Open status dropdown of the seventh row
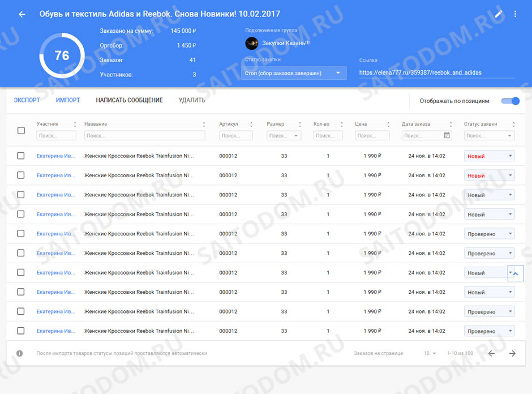 (x=489, y=273)
